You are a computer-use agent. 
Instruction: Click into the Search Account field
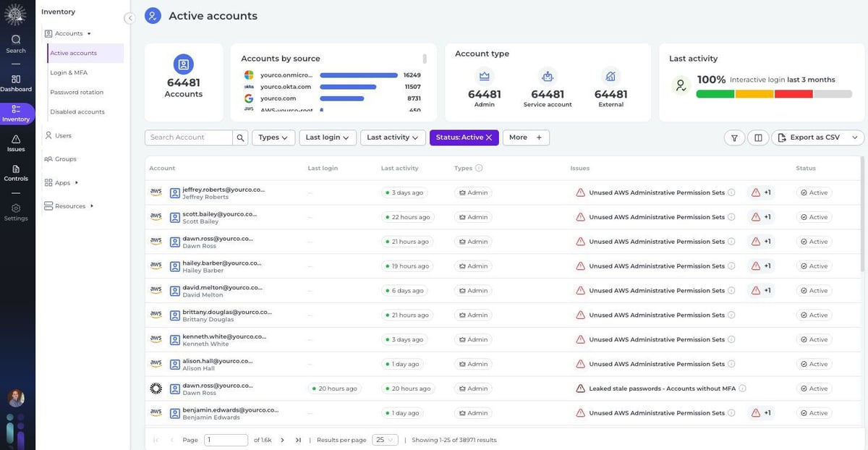click(189, 137)
